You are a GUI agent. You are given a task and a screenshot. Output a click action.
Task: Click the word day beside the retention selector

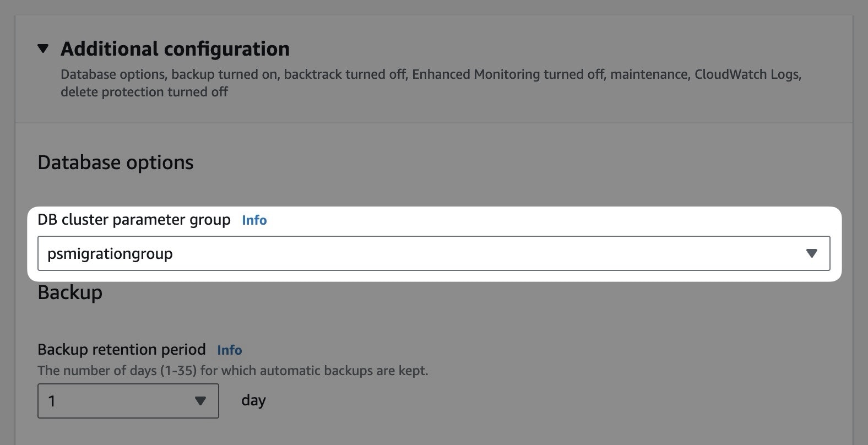pyautogui.click(x=253, y=400)
